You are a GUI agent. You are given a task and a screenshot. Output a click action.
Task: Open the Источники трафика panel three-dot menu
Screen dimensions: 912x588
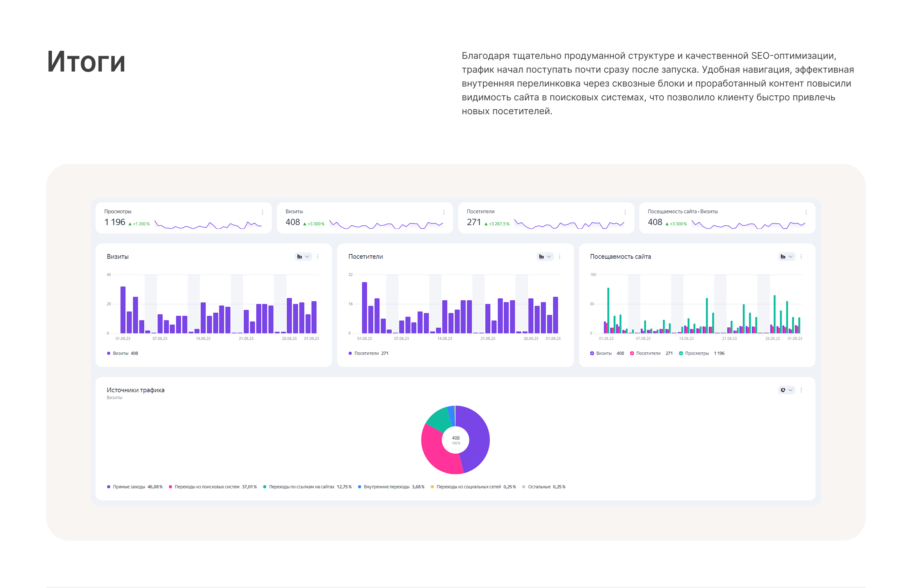(x=801, y=390)
